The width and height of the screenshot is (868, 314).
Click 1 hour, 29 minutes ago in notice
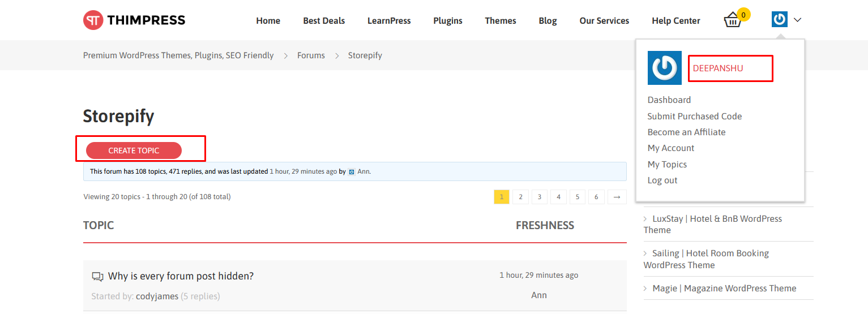303,171
